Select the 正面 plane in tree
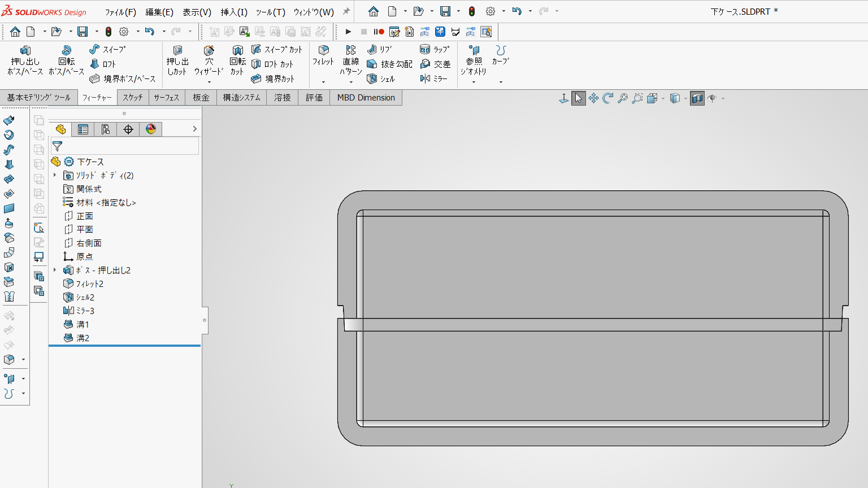The width and height of the screenshot is (868, 488). click(79, 216)
